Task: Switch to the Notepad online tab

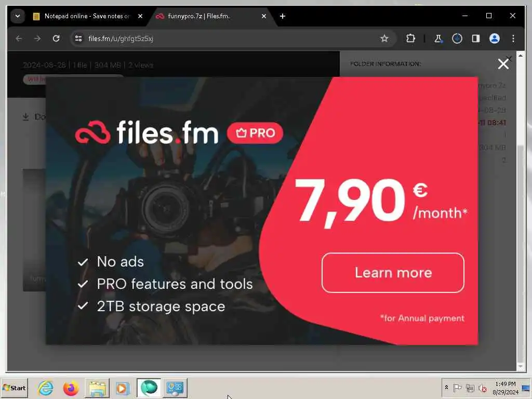Action: click(x=87, y=16)
